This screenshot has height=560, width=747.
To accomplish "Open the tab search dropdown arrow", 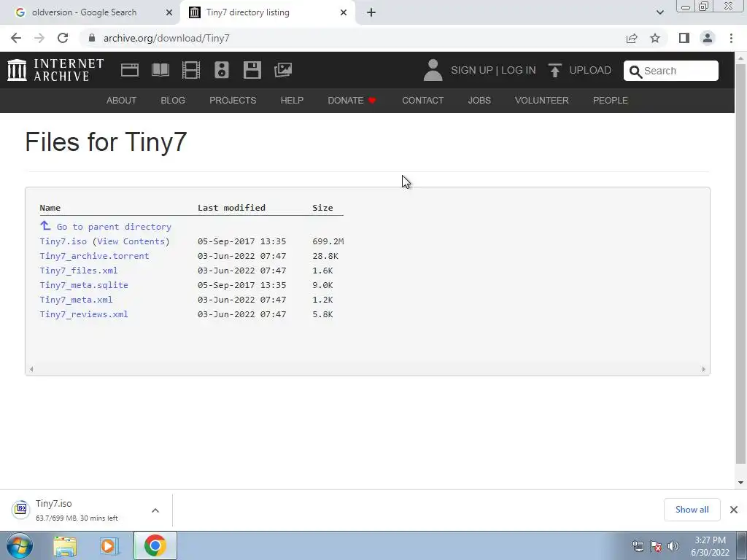I will 659,12.
